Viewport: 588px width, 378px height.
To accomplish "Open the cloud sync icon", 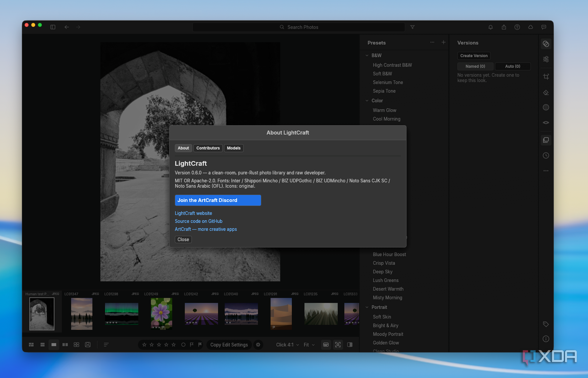I will (x=530, y=27).
